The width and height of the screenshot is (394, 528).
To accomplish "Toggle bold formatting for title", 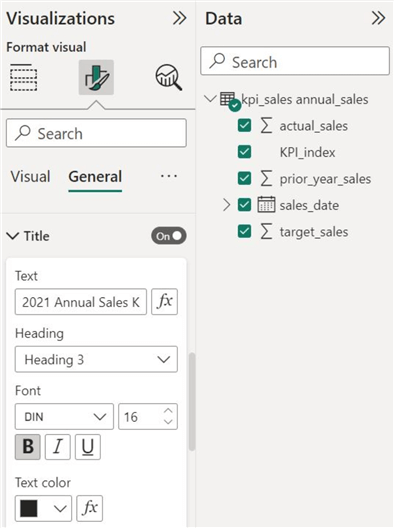I will point(28,447).
